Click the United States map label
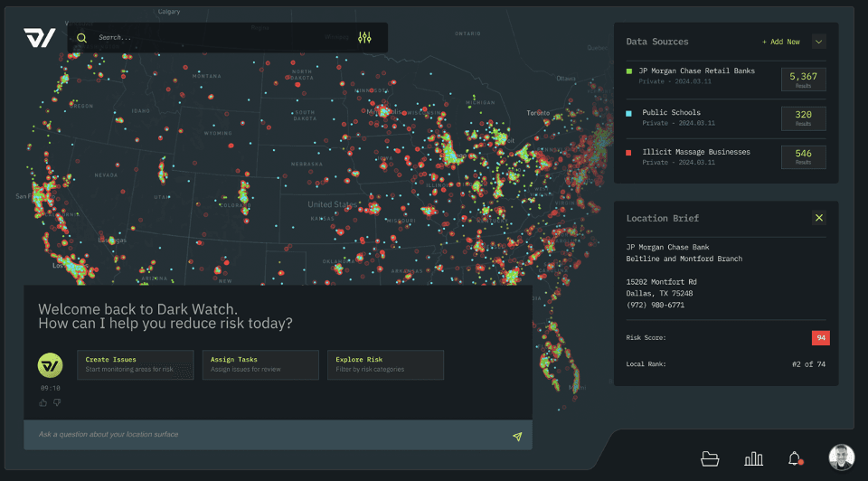 (x=332, y=204)
